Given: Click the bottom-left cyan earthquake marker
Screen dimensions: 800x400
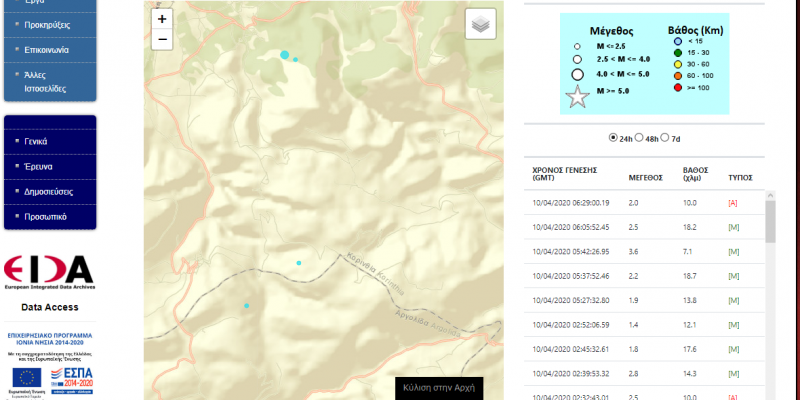Looking at the screenshot, I should (247, 306).
